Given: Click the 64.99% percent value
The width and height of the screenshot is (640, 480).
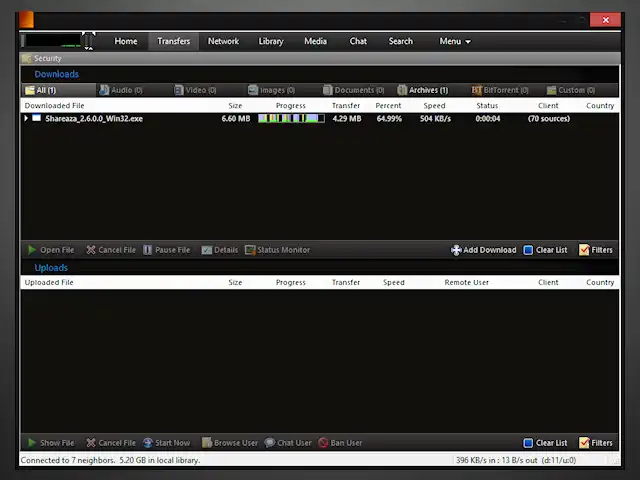Looking at the screenshot, I should point(389,119).
